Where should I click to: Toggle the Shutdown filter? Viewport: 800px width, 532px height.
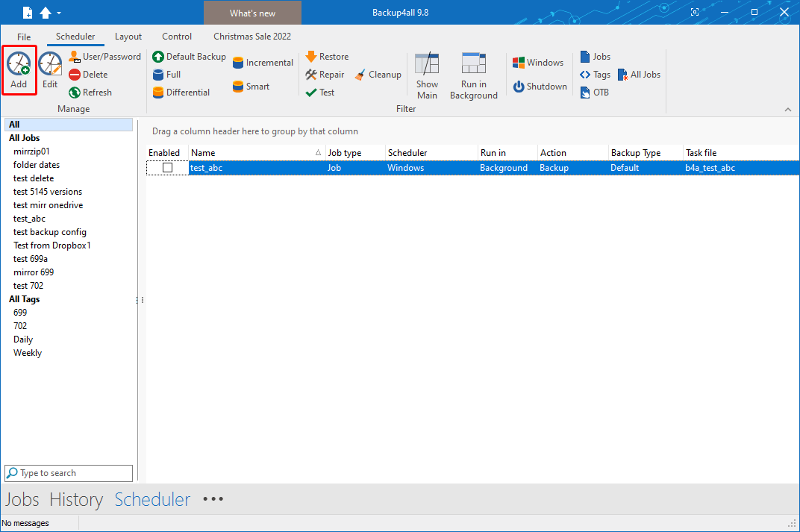click(x=539, y=86)
